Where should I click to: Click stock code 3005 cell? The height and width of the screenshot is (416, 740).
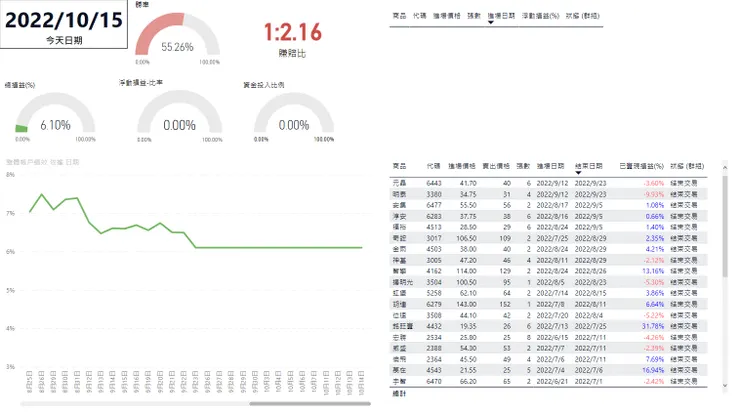434,260
